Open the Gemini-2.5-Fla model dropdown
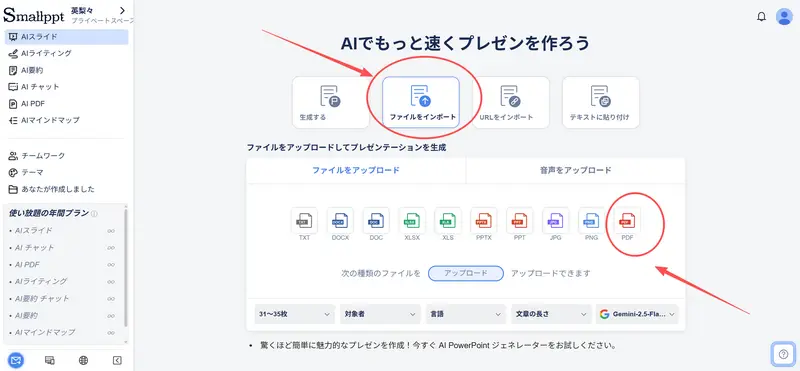The image size is (800, 371). [x=637, y=314]
